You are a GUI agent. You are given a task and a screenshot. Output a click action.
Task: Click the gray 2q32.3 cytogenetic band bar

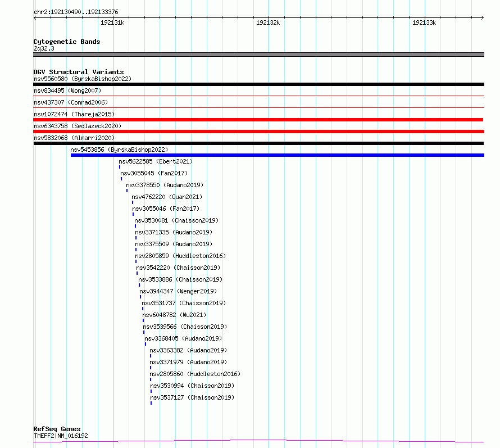point(258,55)
